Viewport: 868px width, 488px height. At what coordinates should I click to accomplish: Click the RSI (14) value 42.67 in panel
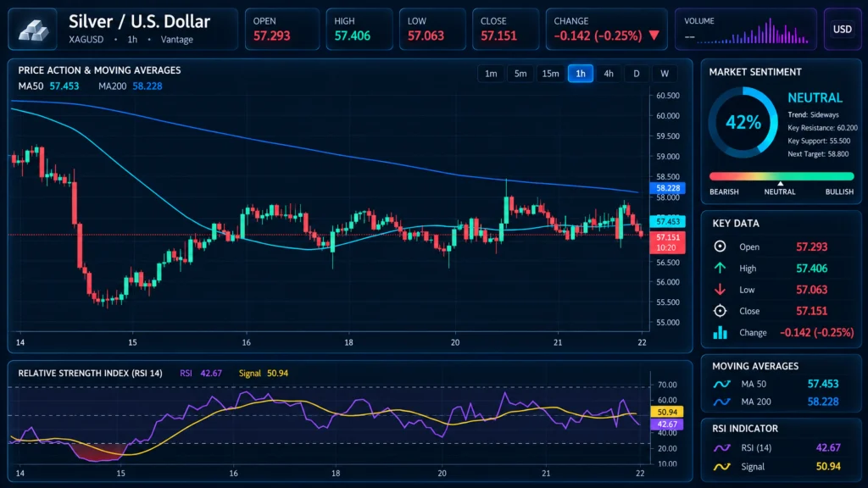click(828, 447)
